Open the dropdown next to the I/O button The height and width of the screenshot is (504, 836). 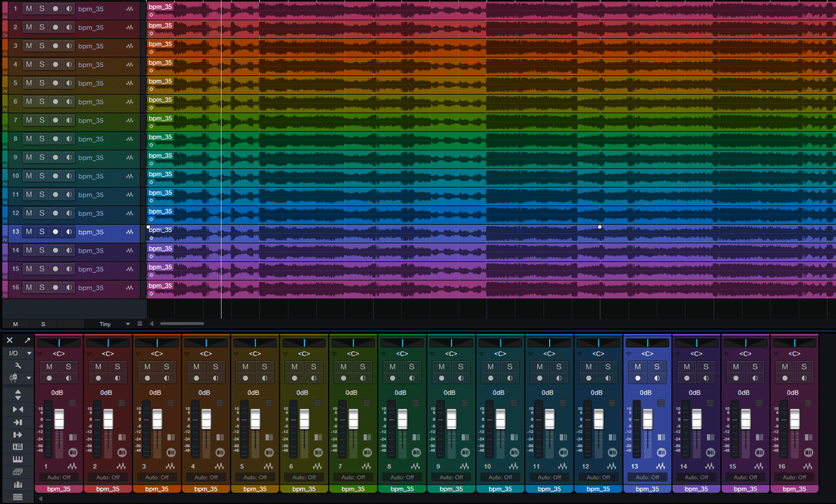pos(29,353)
